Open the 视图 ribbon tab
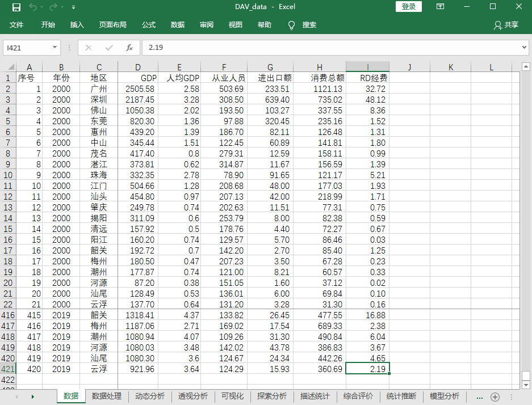The image size is (532, 405). (235, 25)
